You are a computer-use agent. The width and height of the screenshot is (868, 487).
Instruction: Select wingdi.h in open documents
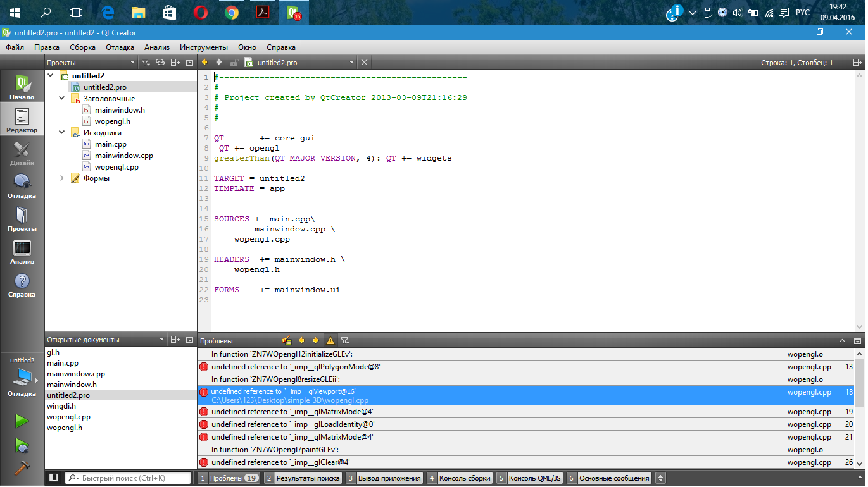point(61,406)
